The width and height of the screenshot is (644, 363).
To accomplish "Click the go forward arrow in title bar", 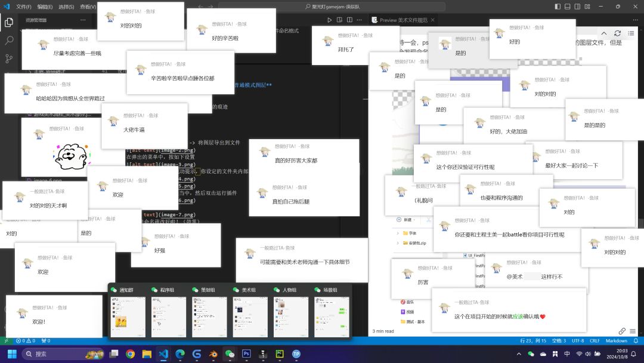I will pyautogui.click(x=210, y=7).
